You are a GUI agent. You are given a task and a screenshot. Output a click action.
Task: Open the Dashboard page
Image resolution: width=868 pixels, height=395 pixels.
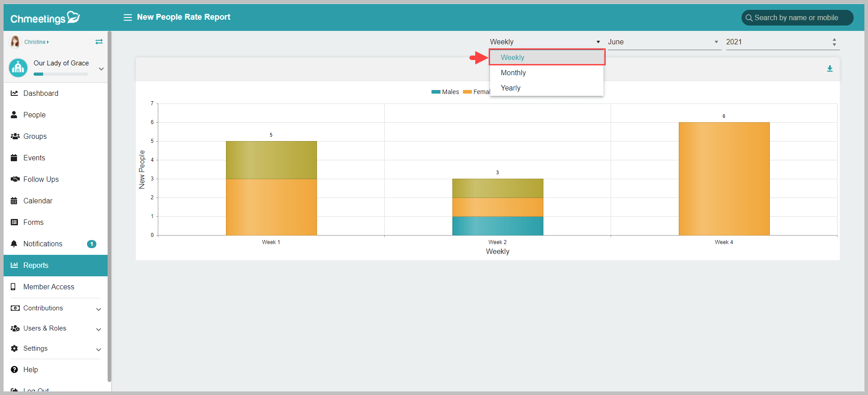click(41, 93)
